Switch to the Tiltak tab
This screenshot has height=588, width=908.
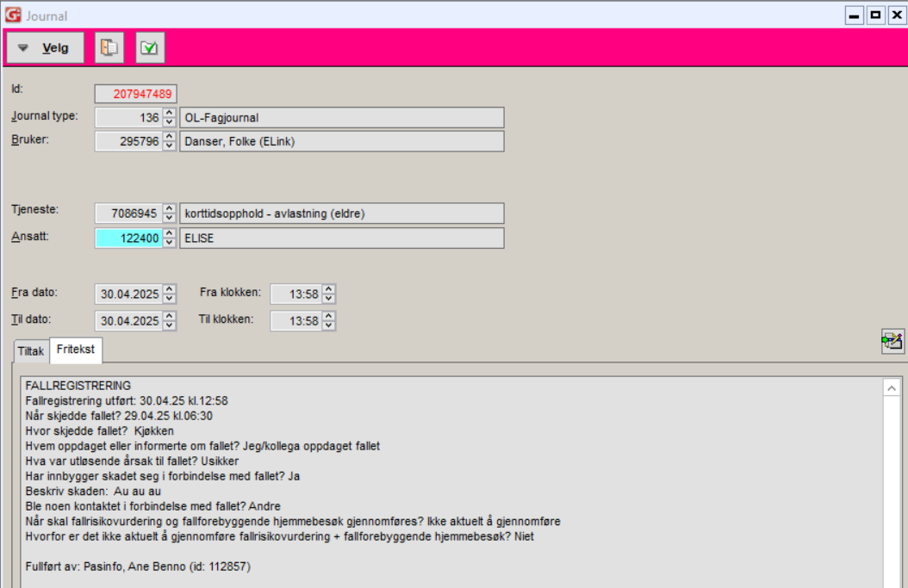31,351
